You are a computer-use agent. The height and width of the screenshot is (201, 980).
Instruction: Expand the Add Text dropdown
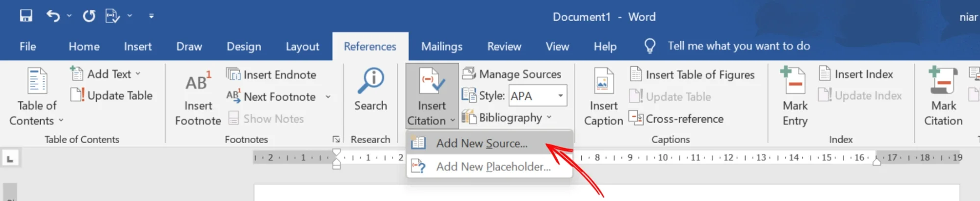click(x=138, y=74)
